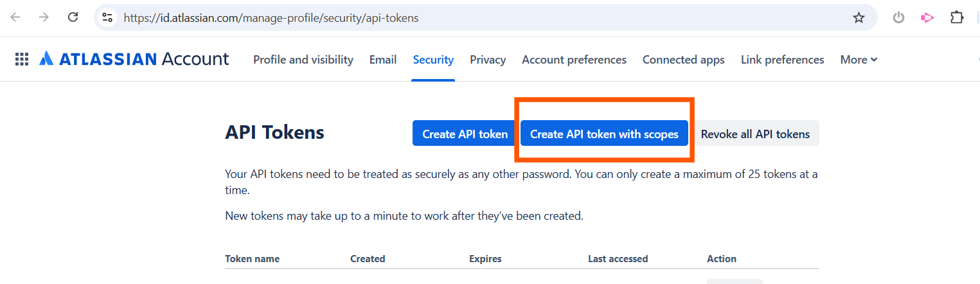Open Account preferences tab
This screenshot has height=284, width=980.
pyautogui.click(x=574, y=60)
